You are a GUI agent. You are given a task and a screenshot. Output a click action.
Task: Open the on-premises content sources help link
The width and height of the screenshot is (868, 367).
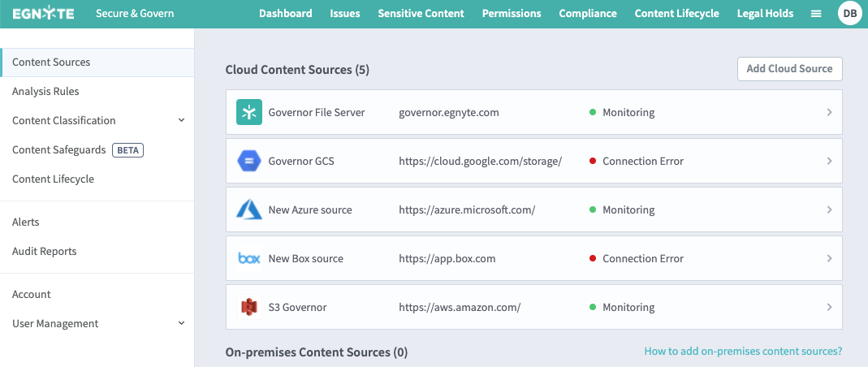(743, 352)
